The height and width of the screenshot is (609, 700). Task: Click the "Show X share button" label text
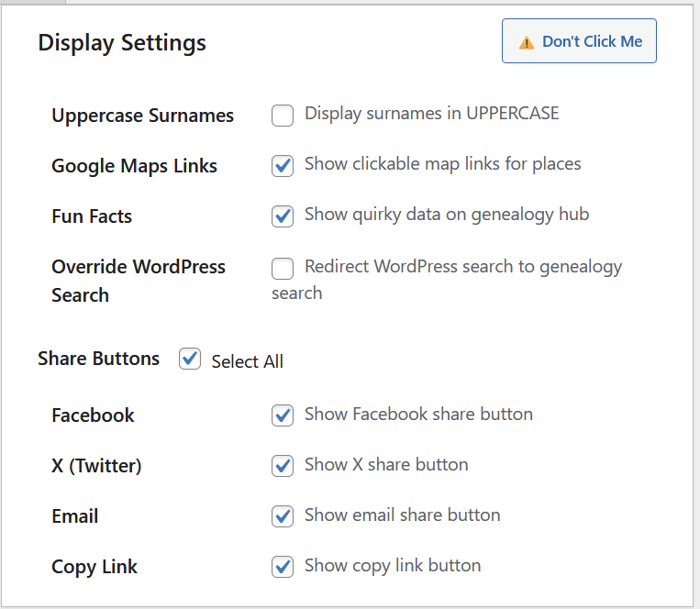click(x=386, y=464)
